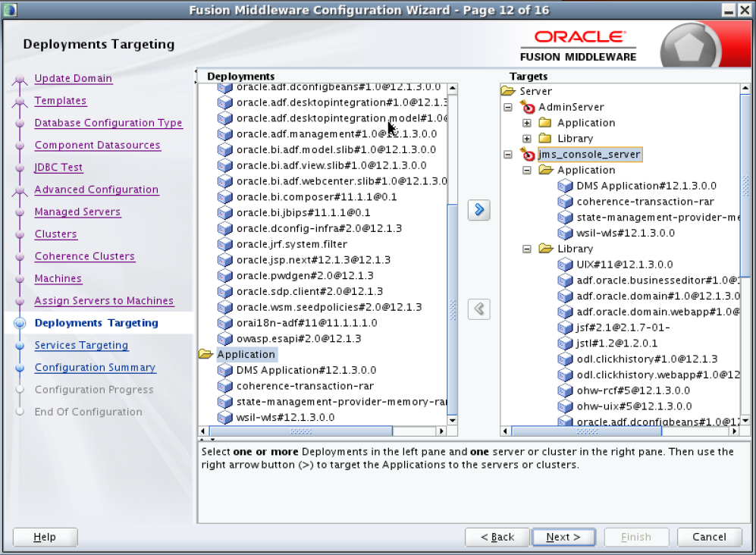The image size is (756, 555).
Task: Open Configuration Summary step
Action: click(95, 367)
